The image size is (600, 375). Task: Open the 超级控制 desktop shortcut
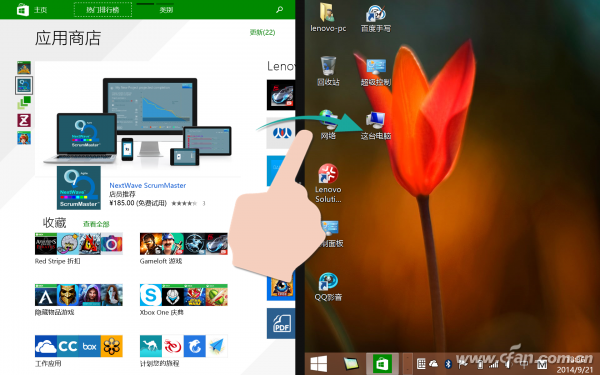click(376, 72)
